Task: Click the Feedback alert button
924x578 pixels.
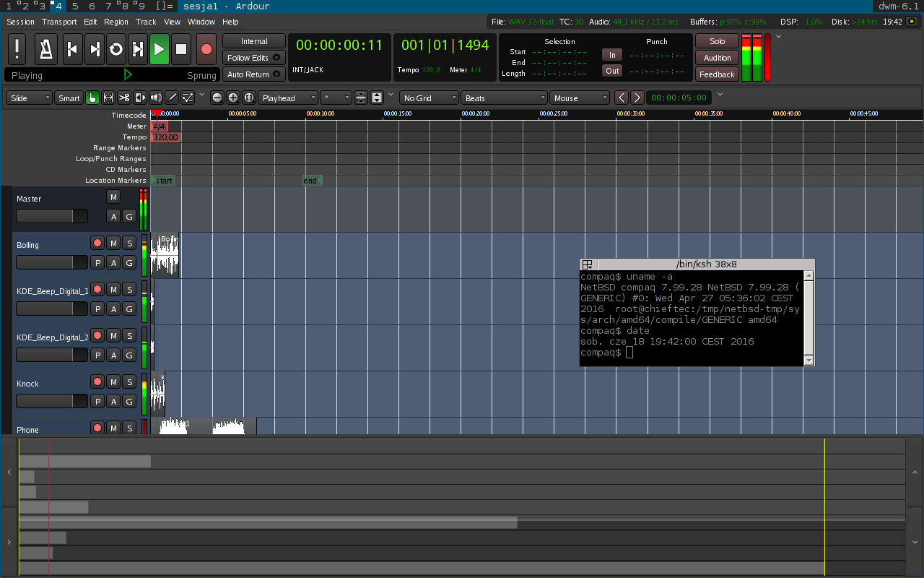Action: tap(717, 74)
